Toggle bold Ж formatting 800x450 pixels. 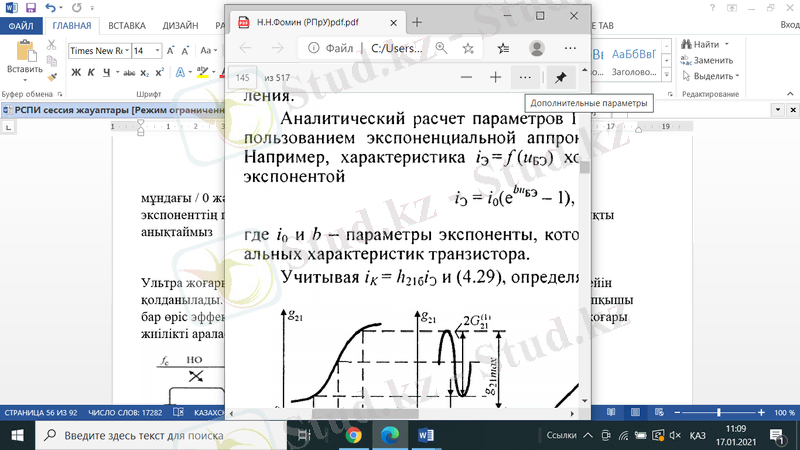click(x=76, y=72)
